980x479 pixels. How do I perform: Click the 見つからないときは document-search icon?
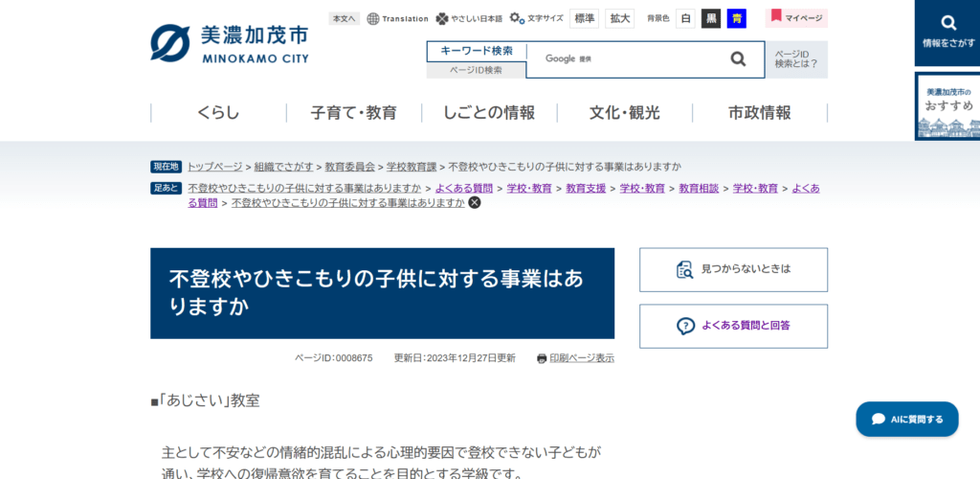685,269
